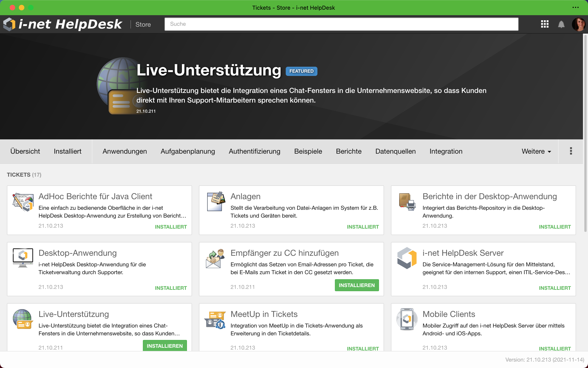Open the apps grid launcher icon
The width and height of the screenshot is (588, 368).
click(x=545, y=24)
